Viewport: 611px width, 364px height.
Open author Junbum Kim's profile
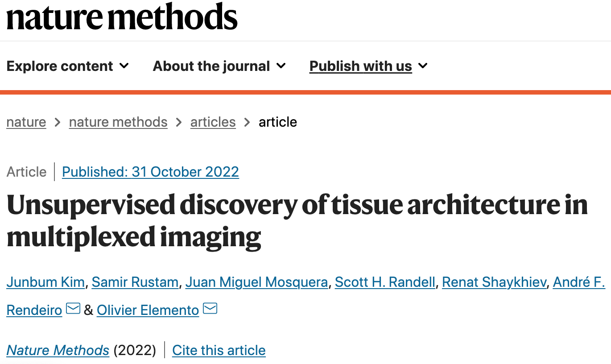click(45, 282)
